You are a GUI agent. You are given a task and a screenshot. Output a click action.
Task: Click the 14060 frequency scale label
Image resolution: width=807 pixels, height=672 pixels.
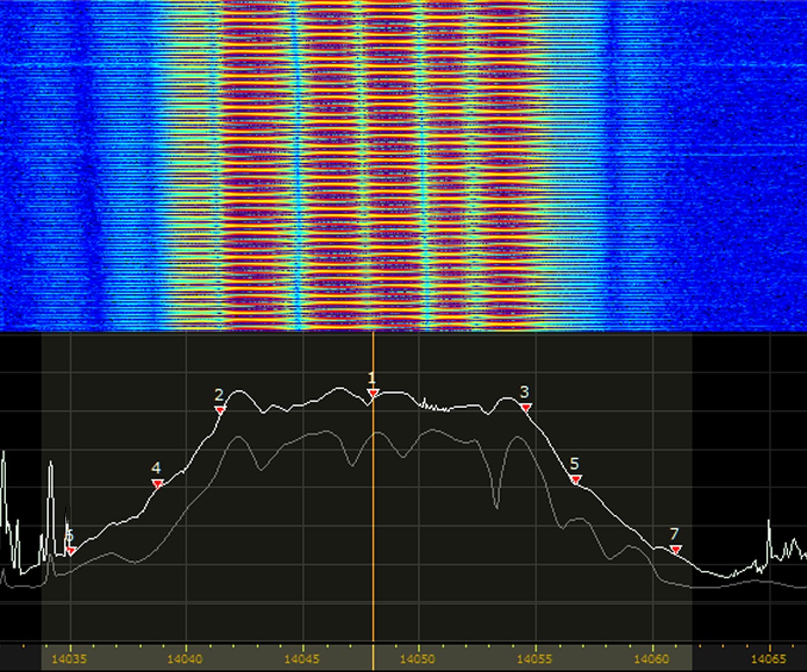pyautogui.click(x=653, y=659)
